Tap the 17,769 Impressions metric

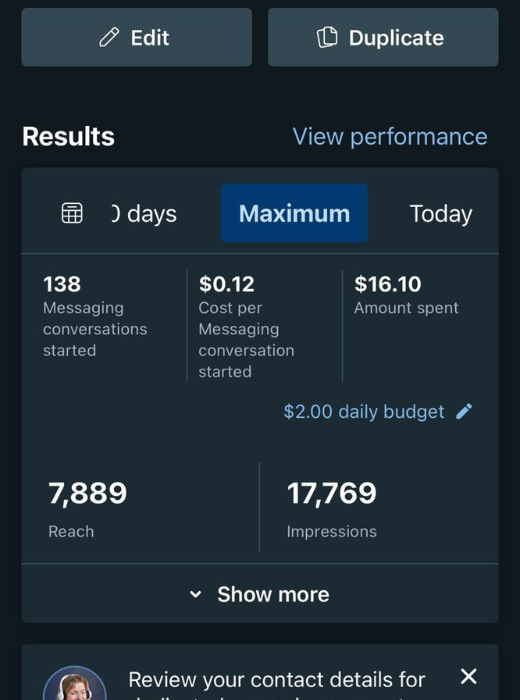[x=332, y=509]
